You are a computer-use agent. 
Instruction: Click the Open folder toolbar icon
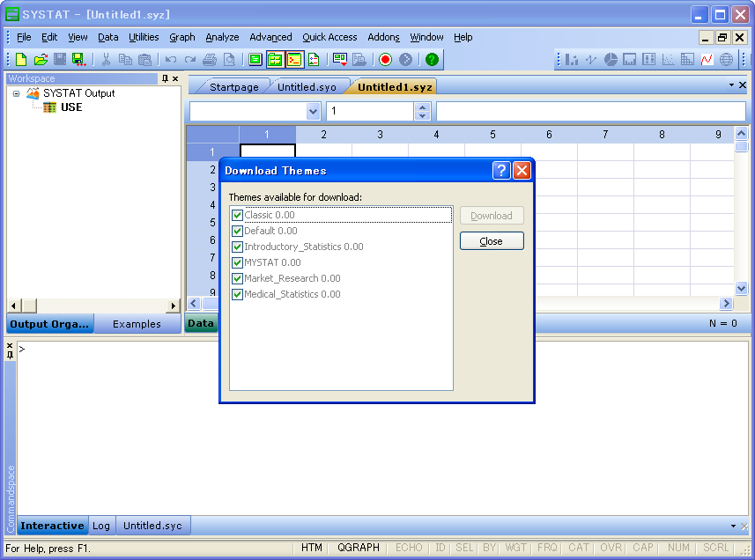point(41,59)
